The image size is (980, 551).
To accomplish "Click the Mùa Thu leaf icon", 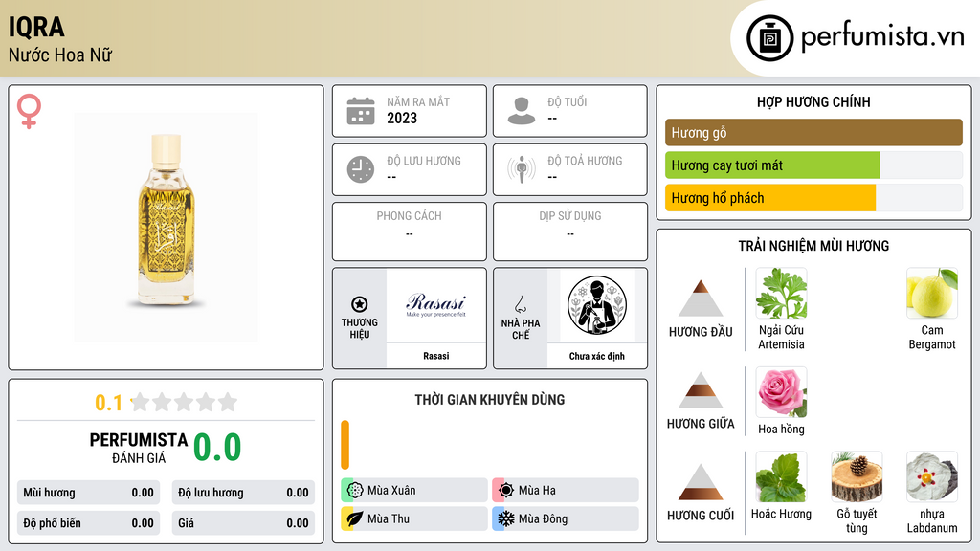I will (x=355, y=518).
